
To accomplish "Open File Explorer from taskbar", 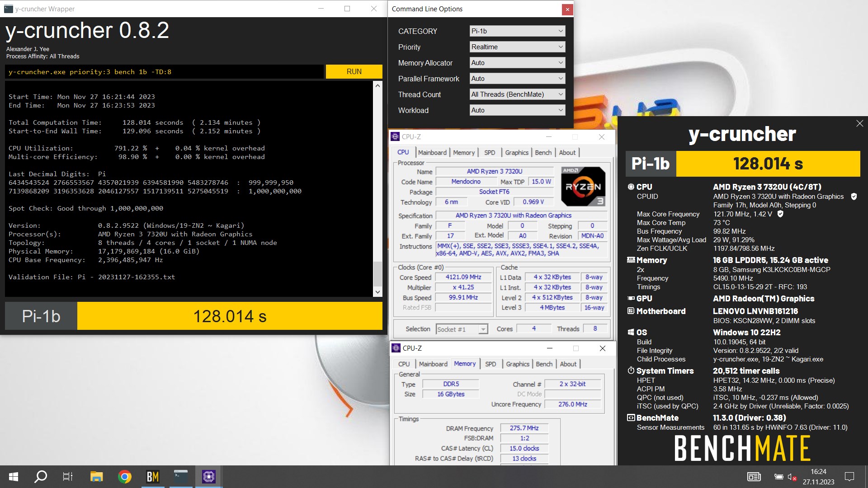I will (x=96, y=477).
